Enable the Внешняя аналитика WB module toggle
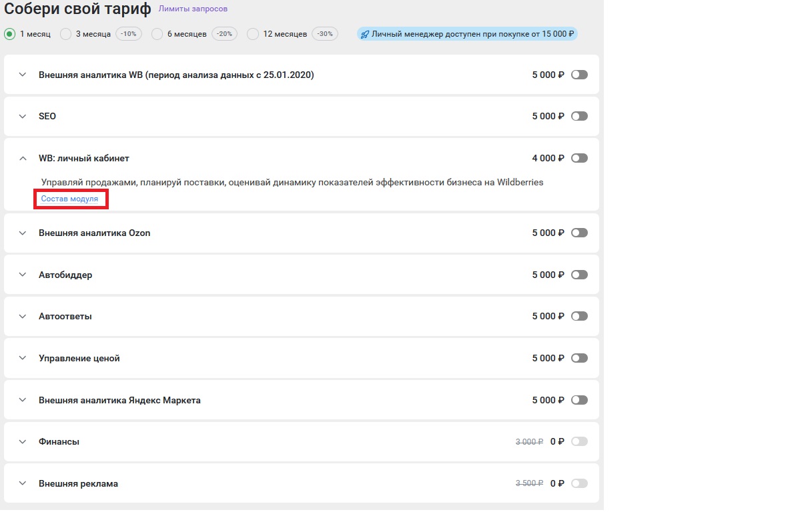This screenshot has width=812, height=516. point(579,75)
